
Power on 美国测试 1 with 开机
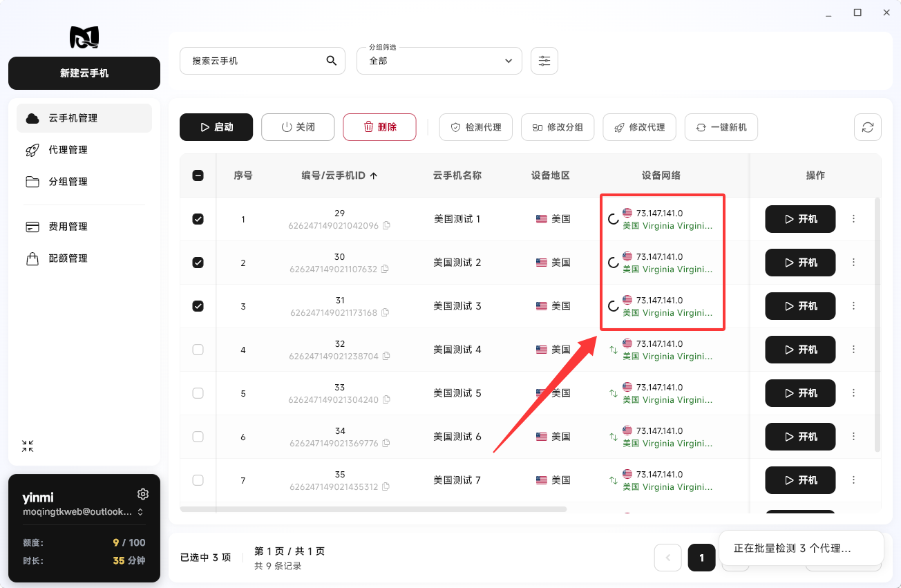[800, 219]
